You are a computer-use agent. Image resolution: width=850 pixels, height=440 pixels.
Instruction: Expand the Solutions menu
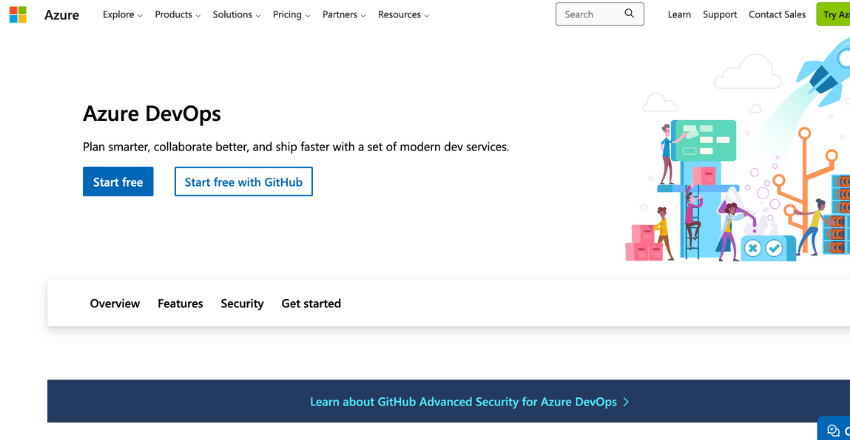tap(236, 15)
